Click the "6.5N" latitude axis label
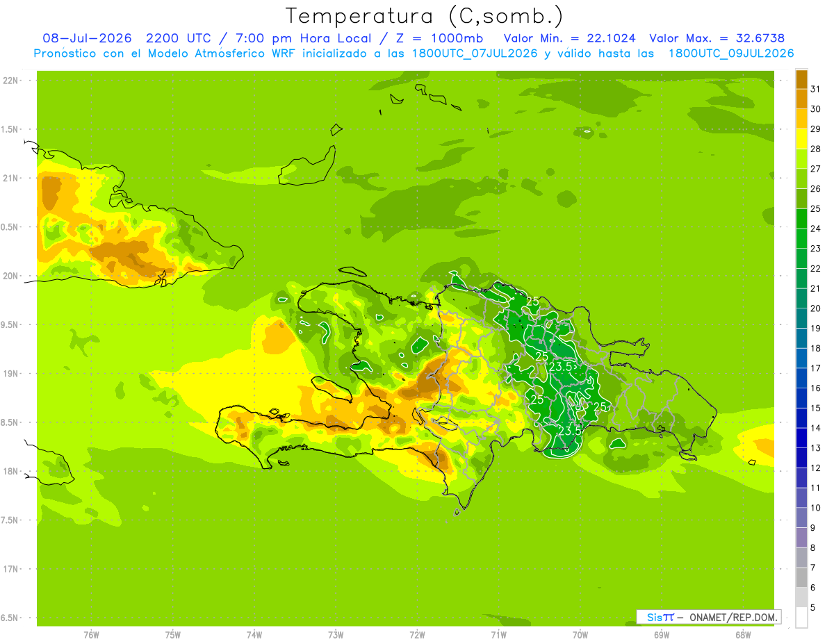This screenshot has height=644, width=834. coord(10,618)
